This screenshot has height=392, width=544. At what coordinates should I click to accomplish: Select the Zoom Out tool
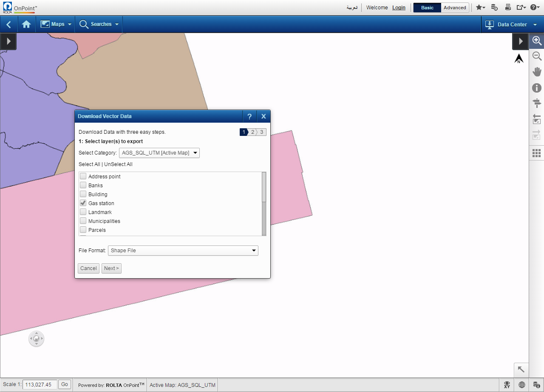[537, 56]
